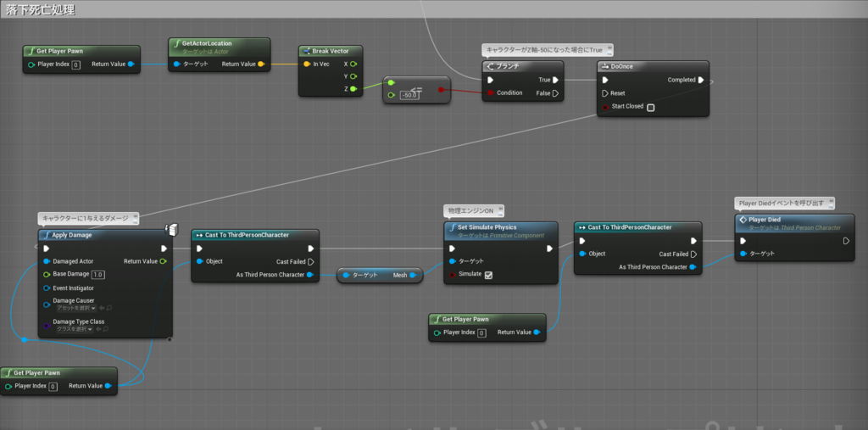This screenshot has height=430, width=868.
Task: Click Set Simulate Physics target pin
Action: coord(453,261)
